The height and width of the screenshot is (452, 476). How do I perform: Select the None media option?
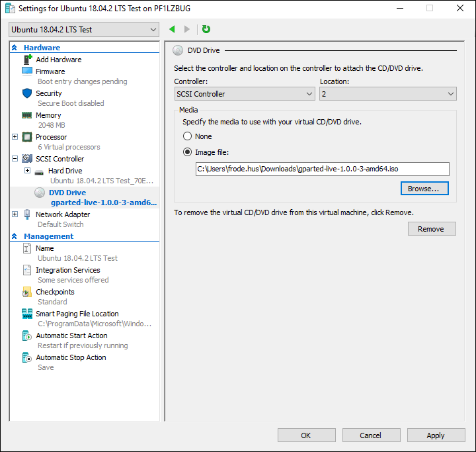click(x=187, y=136)
